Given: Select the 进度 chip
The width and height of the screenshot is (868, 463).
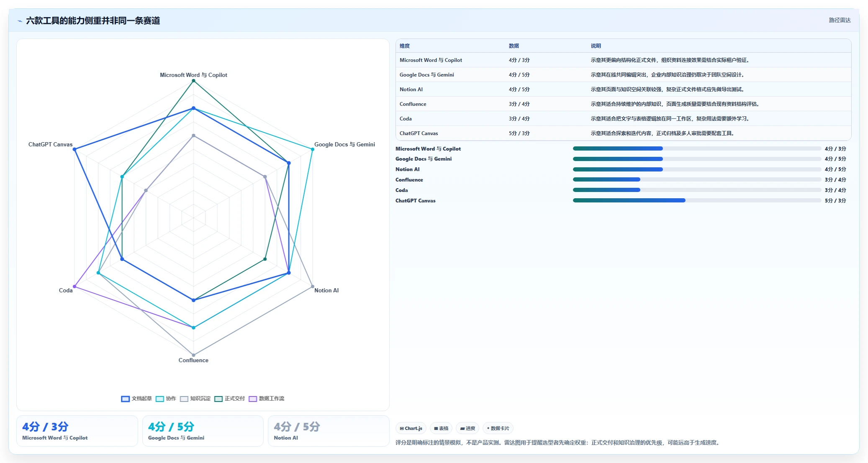Looking at the screenshot, I should pos(467,428).
